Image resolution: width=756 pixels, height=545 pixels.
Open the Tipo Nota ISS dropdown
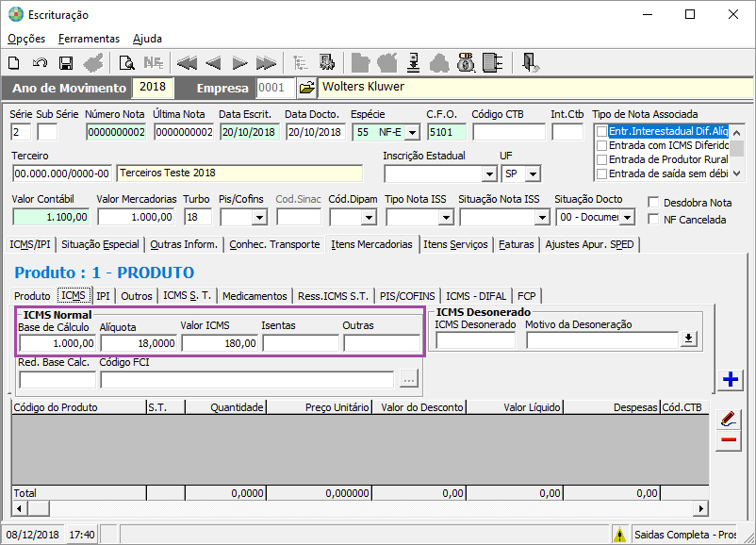pyautogui.click(x=446, y=218)
